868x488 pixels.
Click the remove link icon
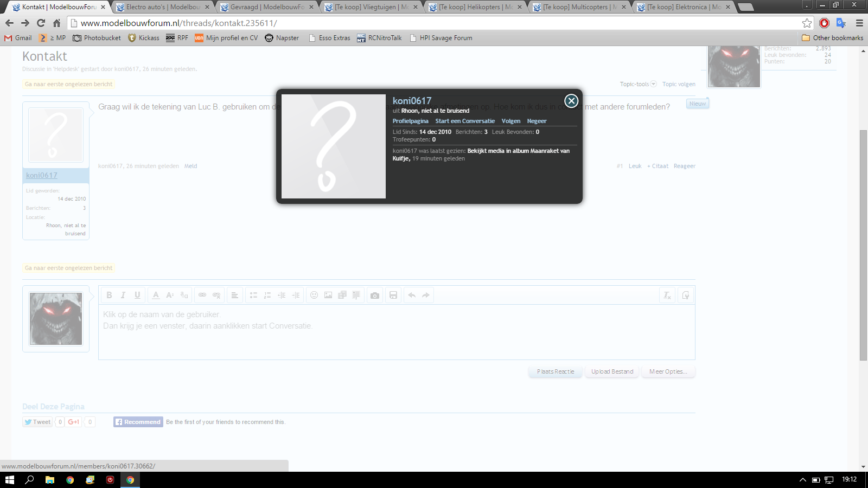[x=216, y=295]
